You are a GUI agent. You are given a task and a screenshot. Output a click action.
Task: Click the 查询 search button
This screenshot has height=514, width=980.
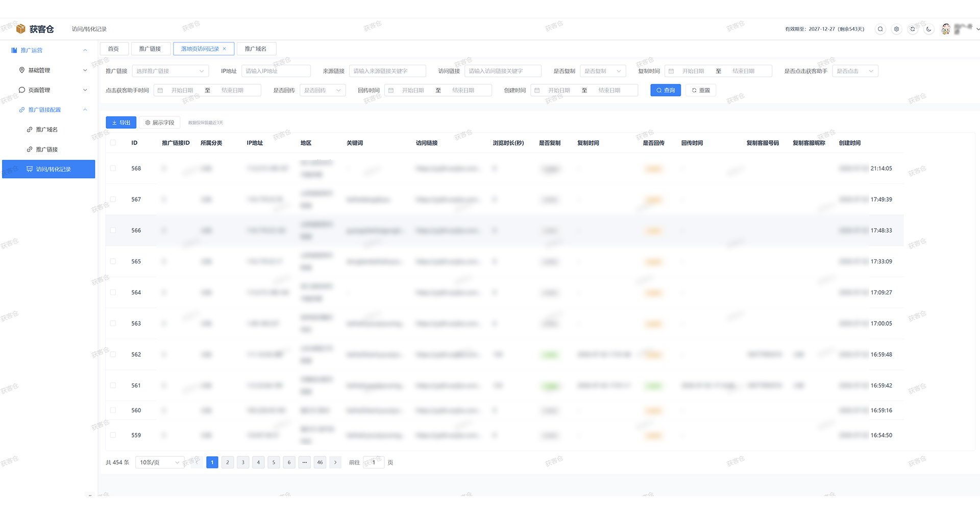(666, 90)
